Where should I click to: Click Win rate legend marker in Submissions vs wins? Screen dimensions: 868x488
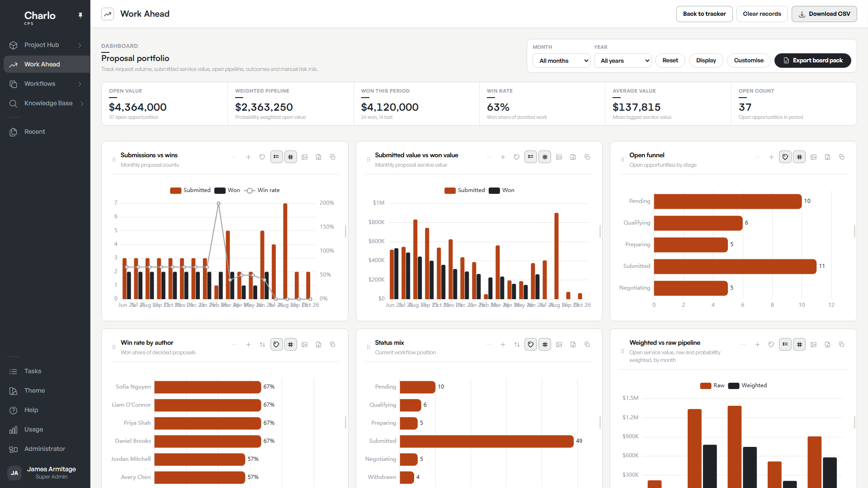[x=250, y=191]
